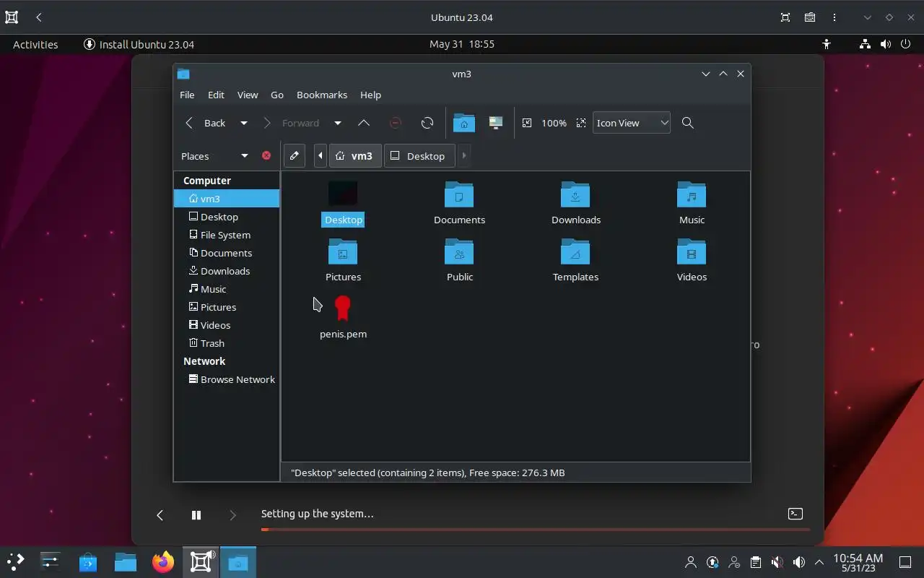Image resolution: width=924 pixels, height=578 pixels.
Task: Select the Desktop breadcrumb button
Action: click(x=419, y=155)
